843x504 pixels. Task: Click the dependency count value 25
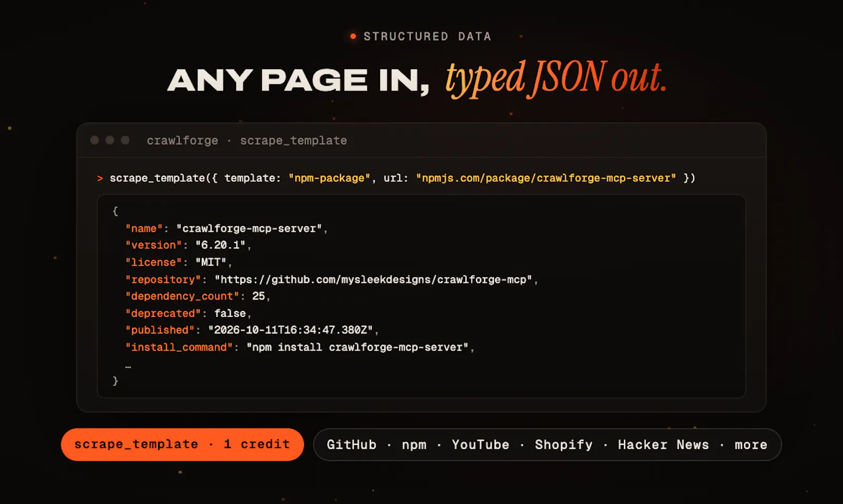pyautogui.click(x=258, y=297)
